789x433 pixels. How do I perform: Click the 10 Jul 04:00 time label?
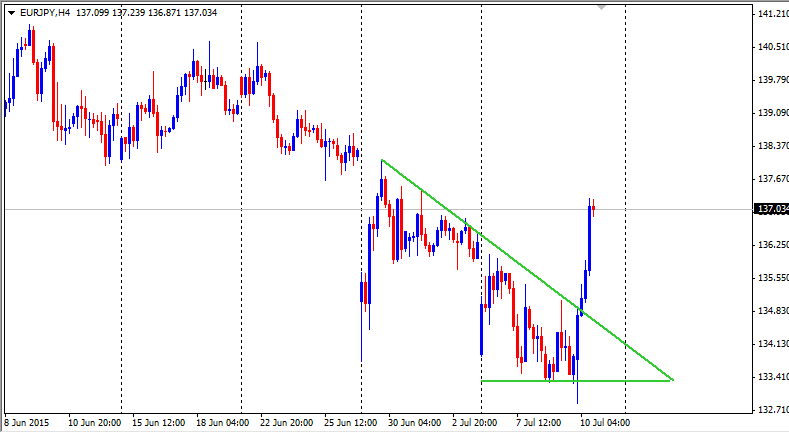point(603,422)
